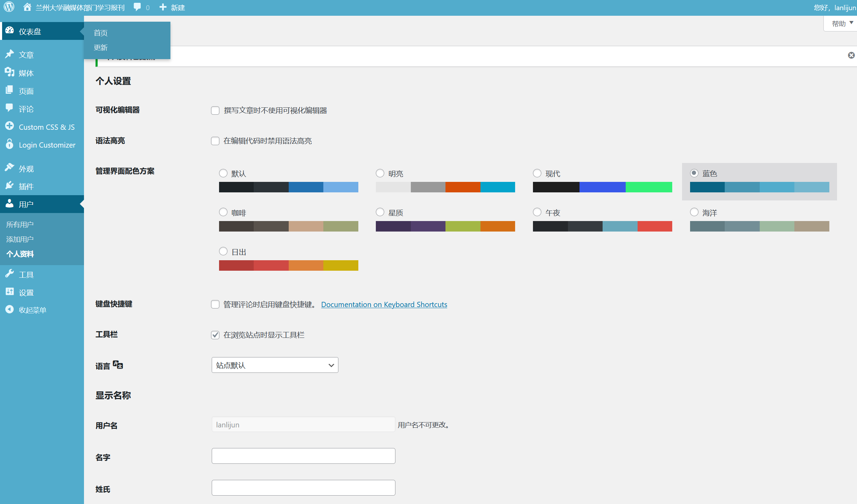Enable 键盘快捷键 keyboard shortcuts checkbox

(215, 304)
